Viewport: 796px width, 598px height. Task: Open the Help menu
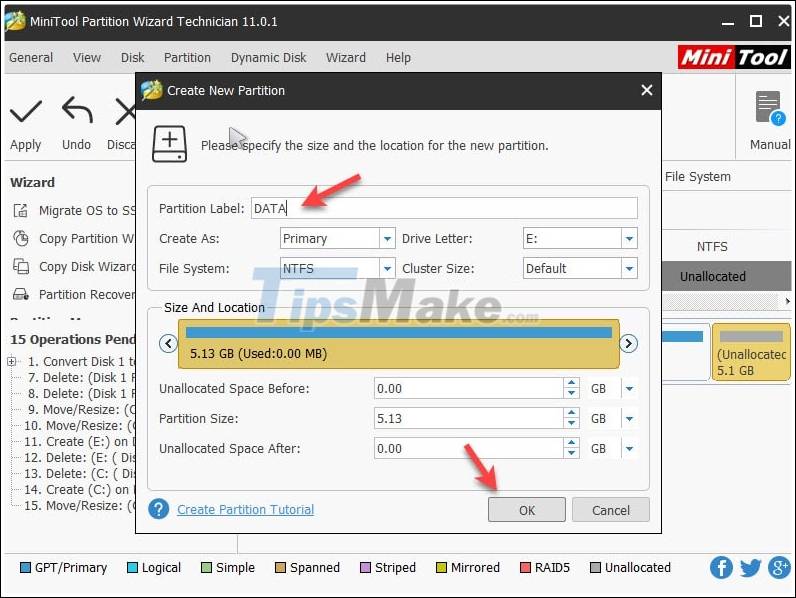398,57
